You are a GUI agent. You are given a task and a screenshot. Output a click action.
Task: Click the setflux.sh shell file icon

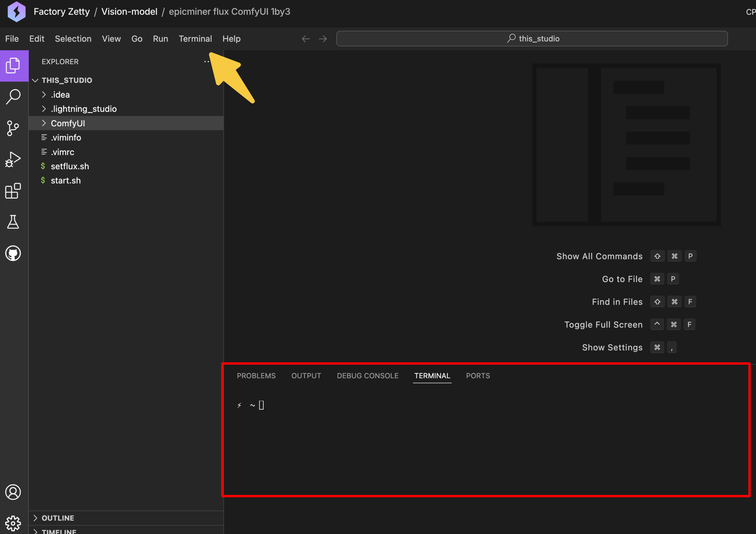tap(43, 166)
